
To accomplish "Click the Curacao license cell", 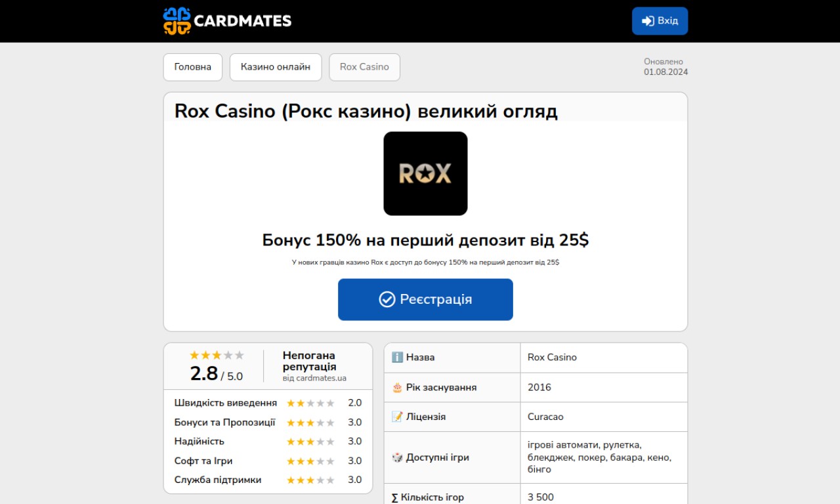I will click(x=604, y=417).
